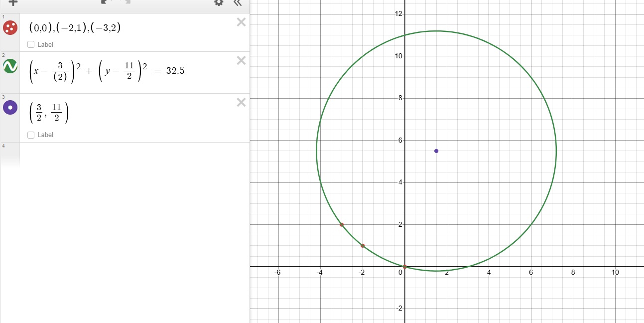Open the gear Edit List settings
Viewport: 644px width, 323px height.
coord(219,2)
